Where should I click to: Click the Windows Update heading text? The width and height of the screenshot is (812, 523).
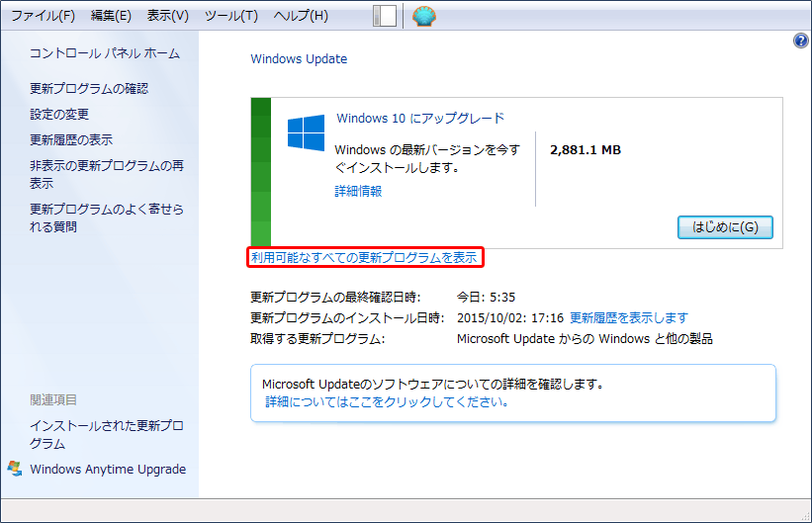(299, 59)
